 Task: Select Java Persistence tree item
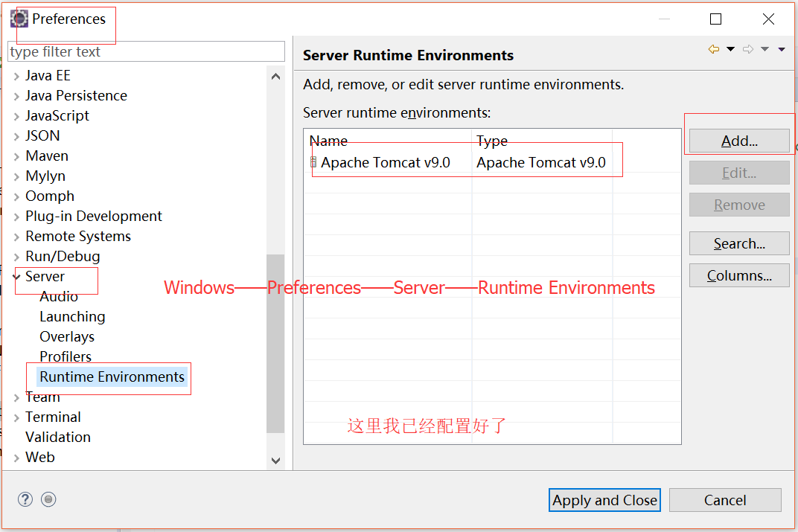coord(77,96)
